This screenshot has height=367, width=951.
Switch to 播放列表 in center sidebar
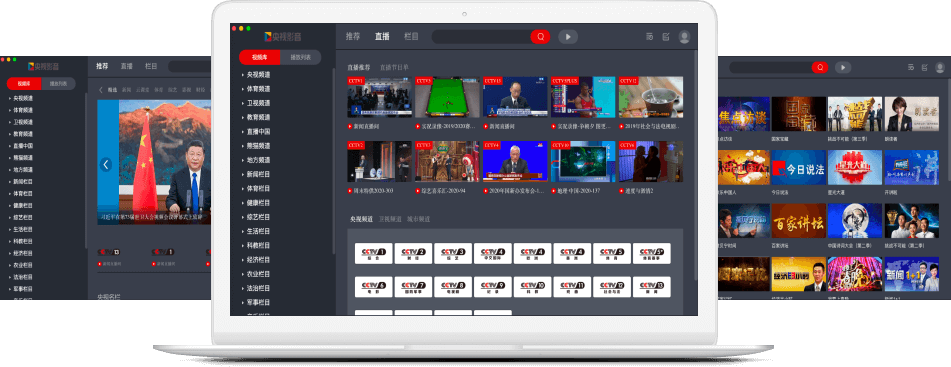(301, 58)
